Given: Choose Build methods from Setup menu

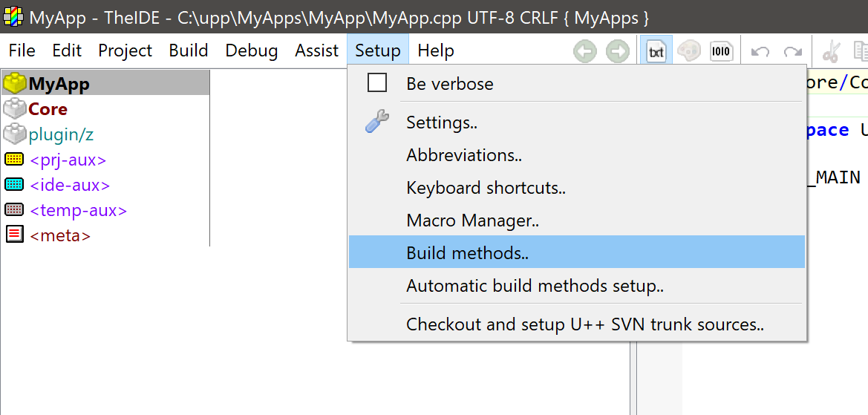Looking at the screenshot, I should click(467, 253).
